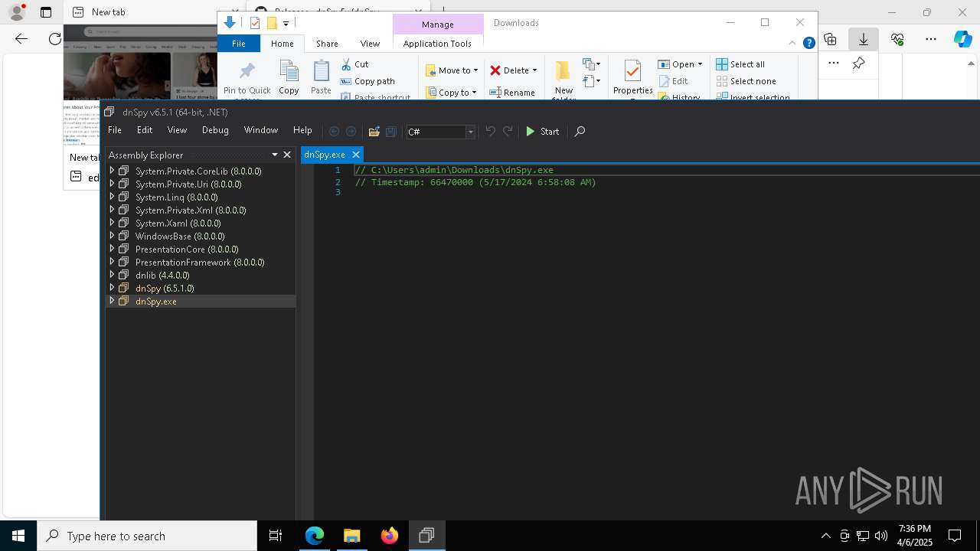Click the Copy icon in Explorer ribbon

(289, 72)
